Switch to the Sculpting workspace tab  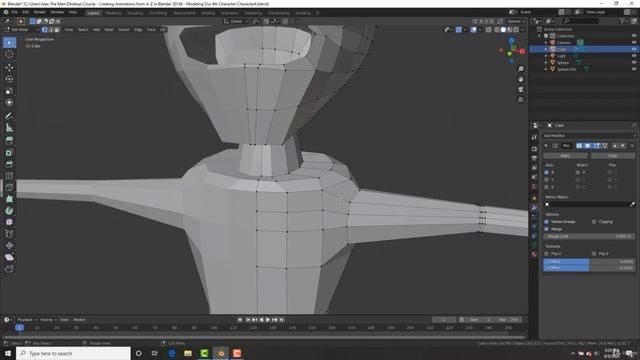(135, 13)
